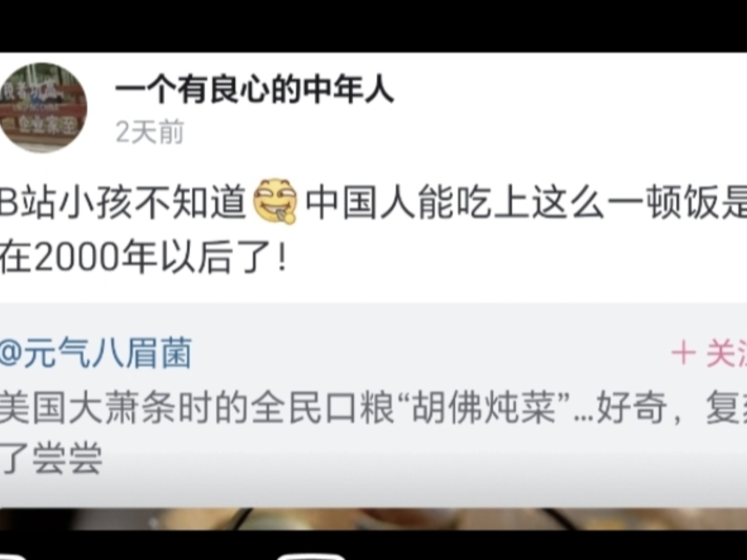Tap the partial white shape at bottom center

pyautogui.click(x=311, y=556)
